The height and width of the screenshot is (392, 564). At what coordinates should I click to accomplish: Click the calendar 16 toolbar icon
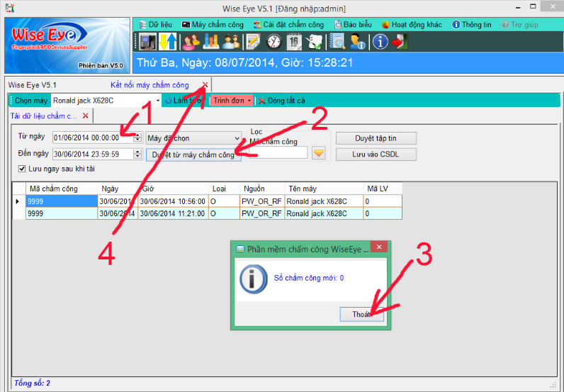(294, 42)
